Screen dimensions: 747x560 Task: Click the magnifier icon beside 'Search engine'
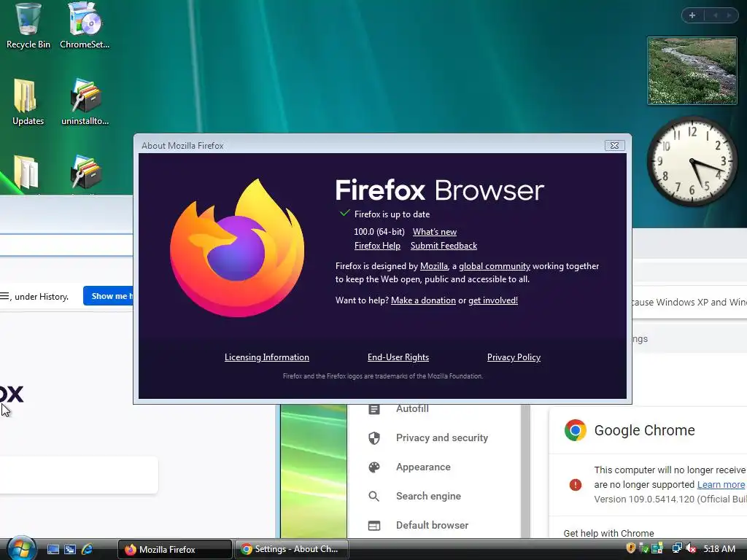click(x=374, y=496)
